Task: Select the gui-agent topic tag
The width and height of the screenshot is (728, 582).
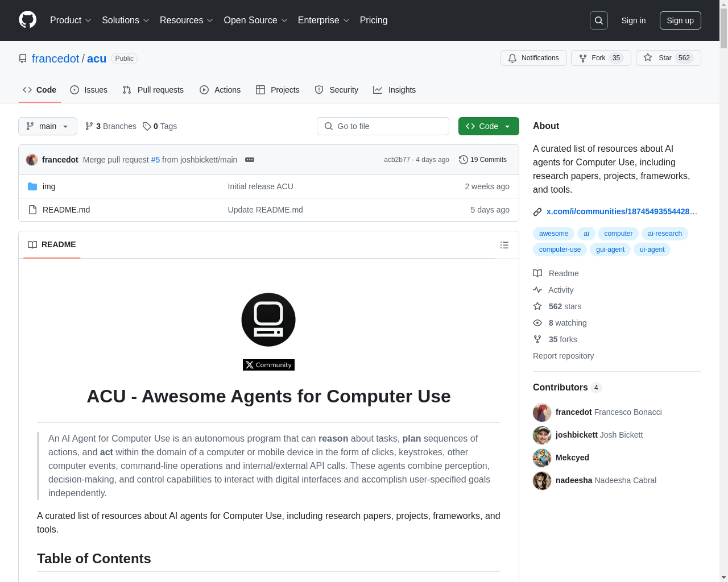Action: [610, 250]
